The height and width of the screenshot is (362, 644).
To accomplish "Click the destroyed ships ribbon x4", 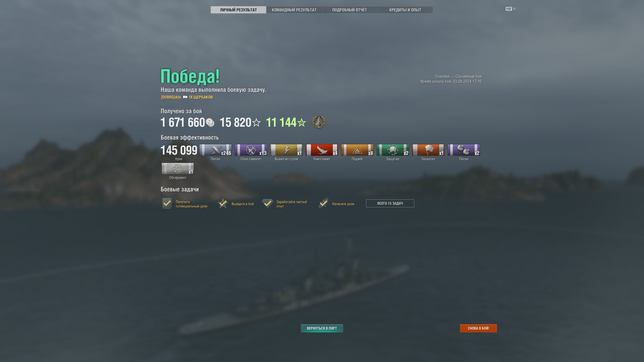I will [322, 150].
